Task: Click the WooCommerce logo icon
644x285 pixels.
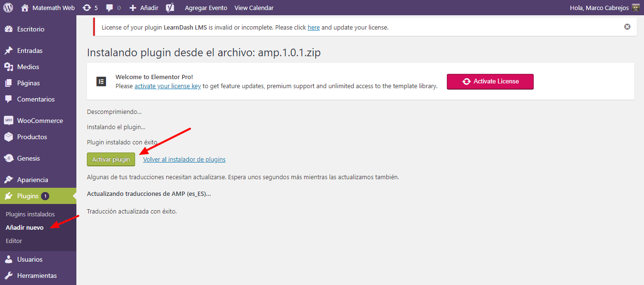Action: coord(8,121)
